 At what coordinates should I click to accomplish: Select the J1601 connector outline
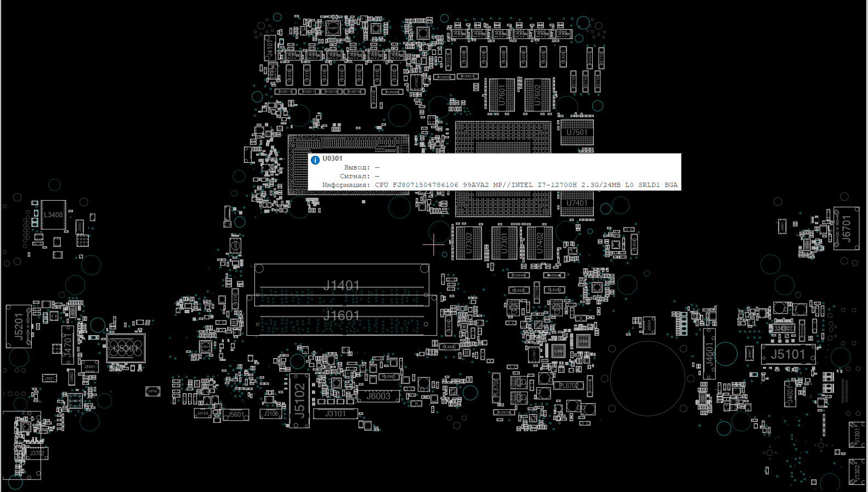tap(341, 316)
